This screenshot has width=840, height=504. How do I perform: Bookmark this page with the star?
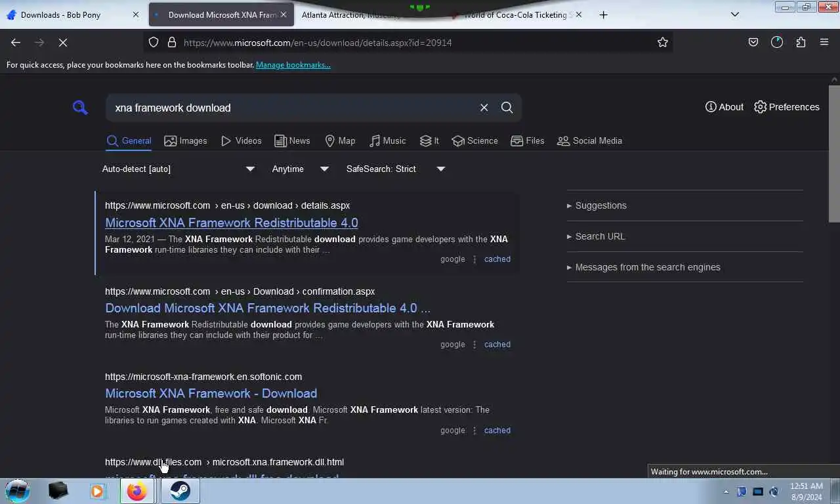(663, 43)
